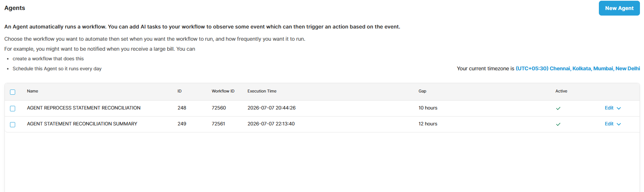
Task: Edit the AGENT REPROCESS STATEMENT RECONCILIATION row
Action: pos(609,108)
